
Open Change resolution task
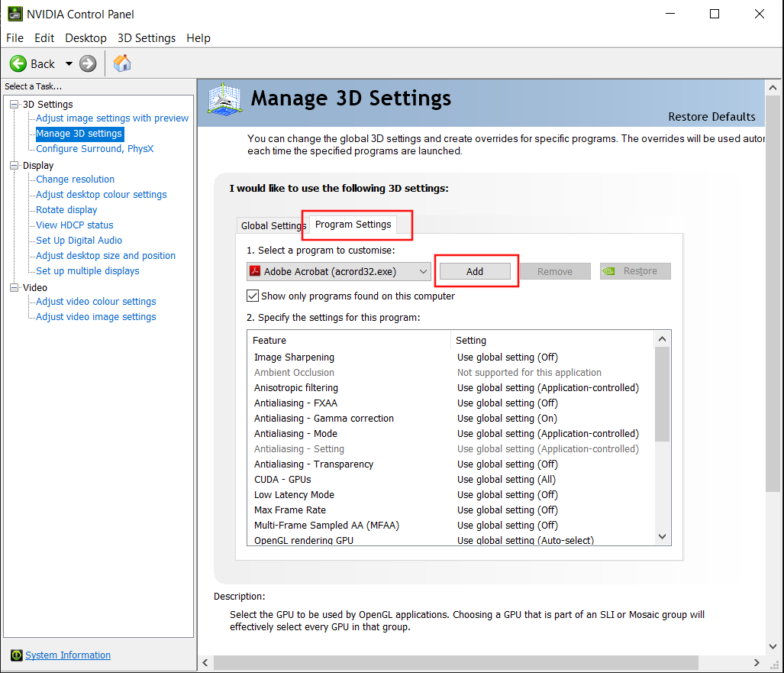point(75,179)
